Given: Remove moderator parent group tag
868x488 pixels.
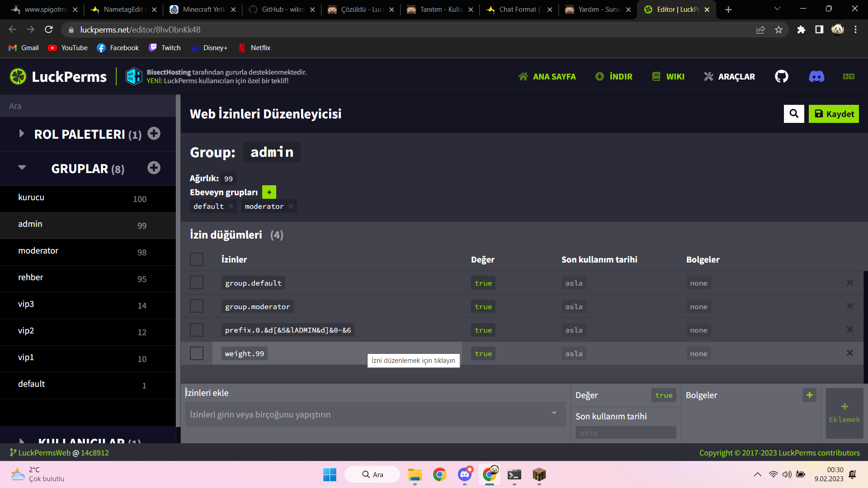Looking at the screenshot, I should coord(291,206).
